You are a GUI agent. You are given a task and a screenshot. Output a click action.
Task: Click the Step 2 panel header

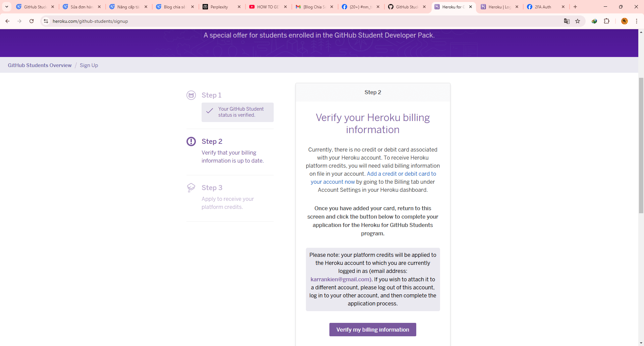(x=373, y=92)
